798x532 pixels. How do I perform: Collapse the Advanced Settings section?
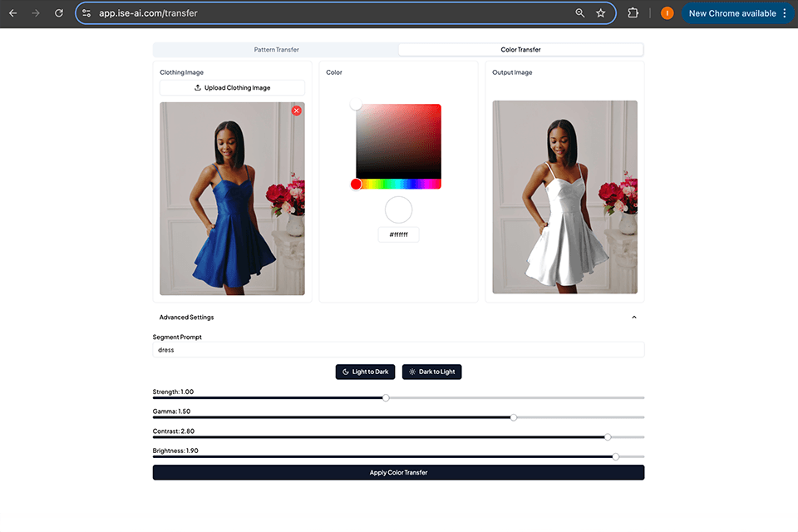[x=633, y=317]
